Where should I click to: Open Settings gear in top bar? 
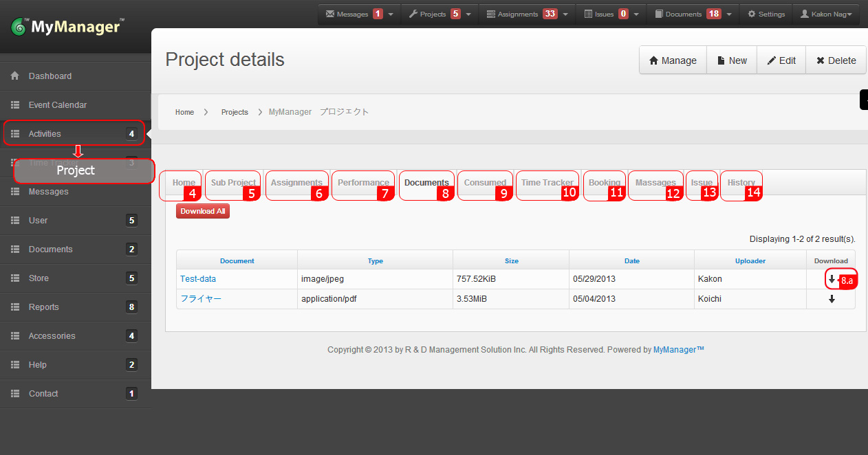tap(766, 14)
